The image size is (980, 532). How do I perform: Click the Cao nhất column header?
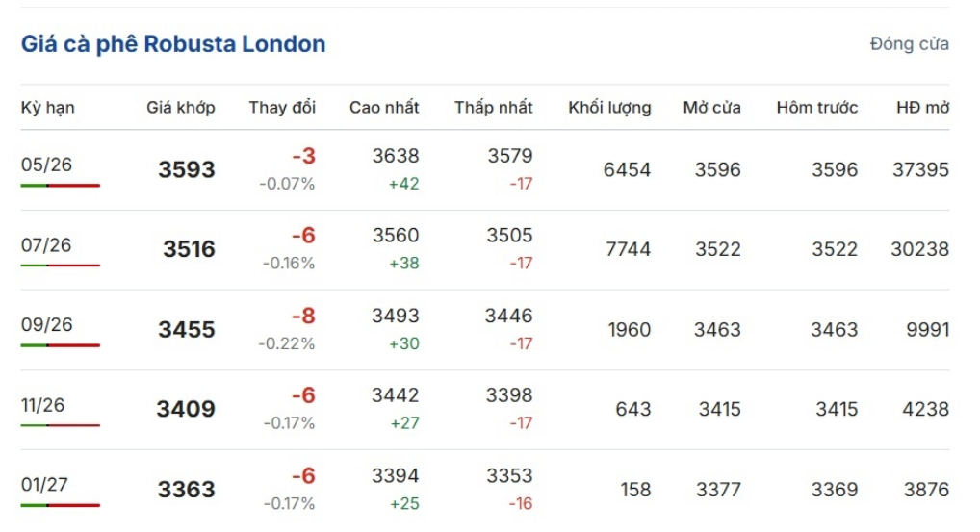pos(384,108)
